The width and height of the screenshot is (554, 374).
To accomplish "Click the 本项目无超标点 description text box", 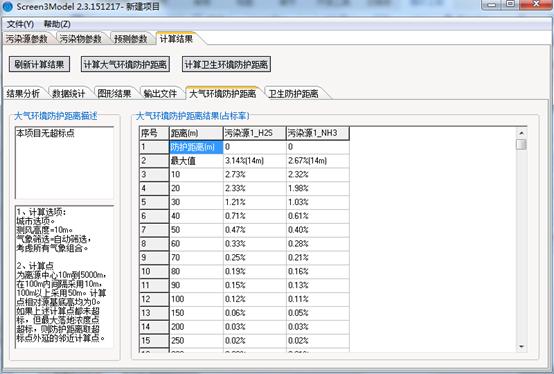I will [64, 163].
